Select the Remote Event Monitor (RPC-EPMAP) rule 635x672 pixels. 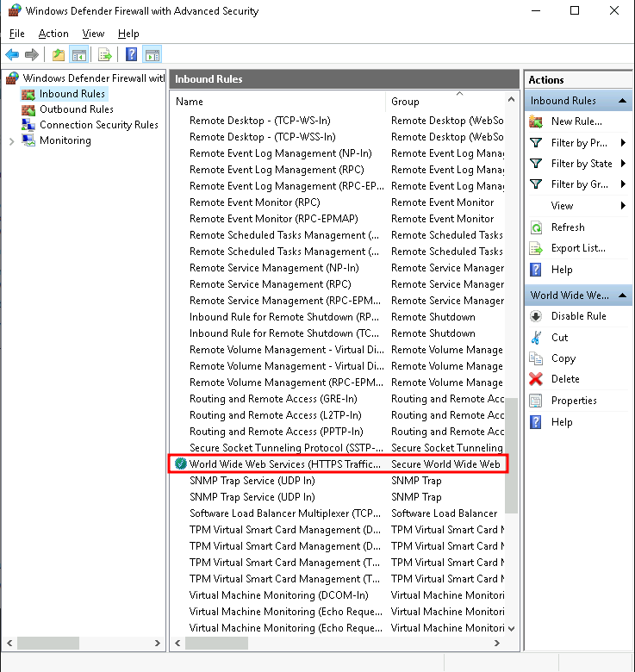click(338, 219)
